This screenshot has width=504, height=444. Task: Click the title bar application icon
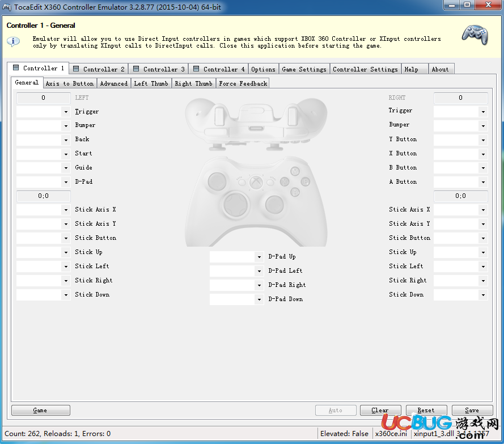click(x=7, y=7)
